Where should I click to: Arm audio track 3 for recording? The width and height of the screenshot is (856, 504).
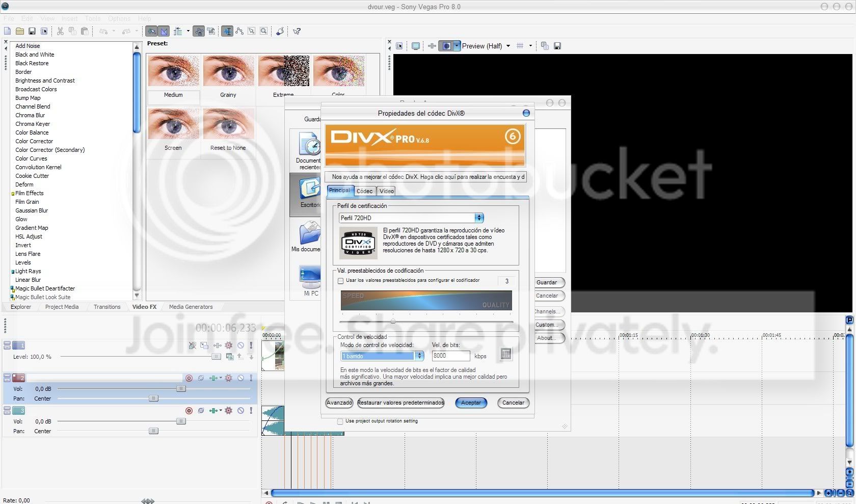click(x=189, y=411)
